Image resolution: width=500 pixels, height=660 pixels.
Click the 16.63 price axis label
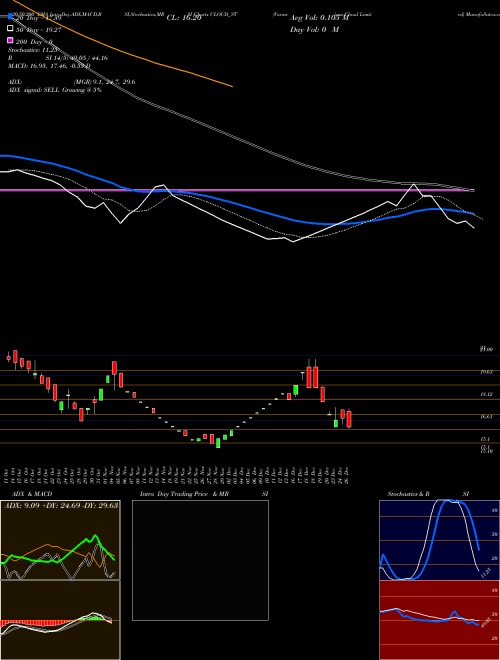click(487, 417)
